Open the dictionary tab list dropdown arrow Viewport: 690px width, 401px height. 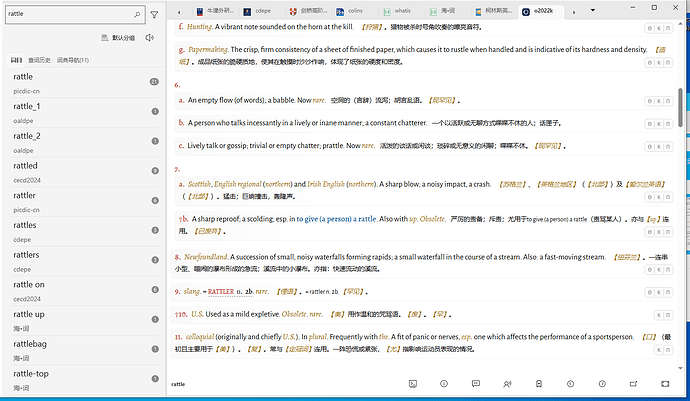(x=593, y=11)
